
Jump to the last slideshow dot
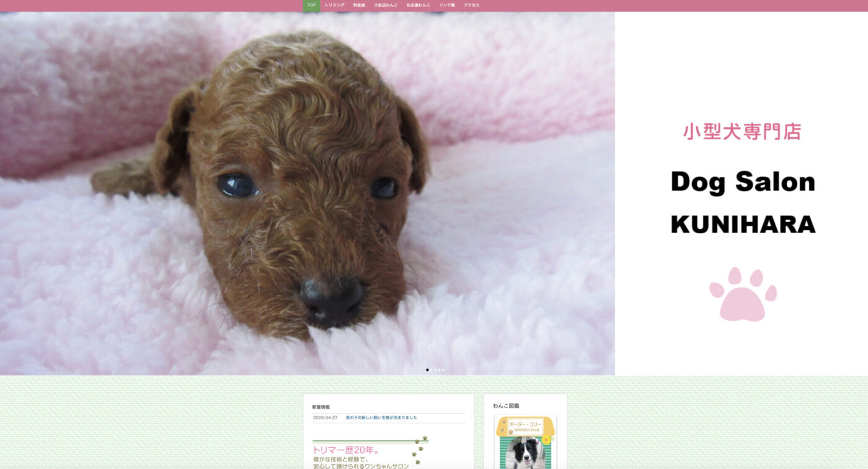coord(443,370)
